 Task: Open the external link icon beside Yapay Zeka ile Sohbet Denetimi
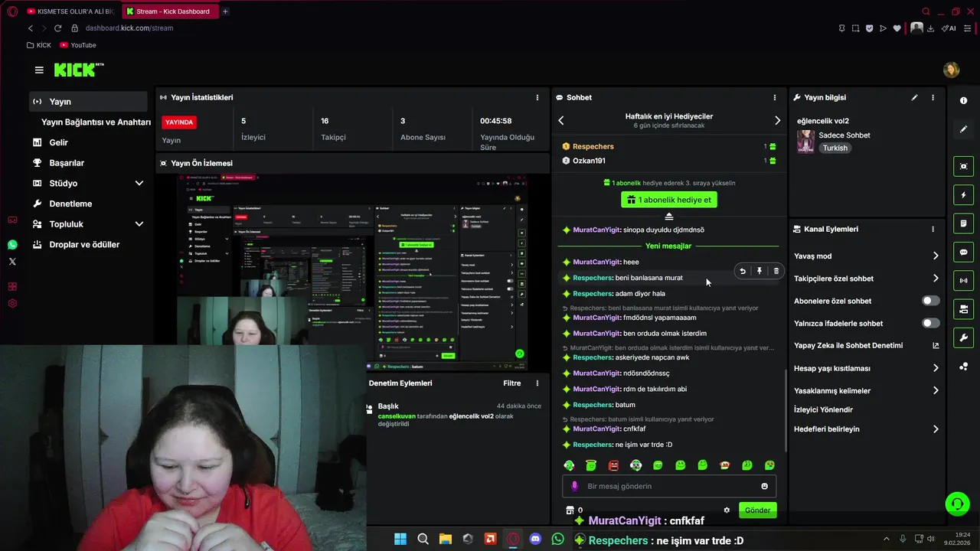(935, 346)
